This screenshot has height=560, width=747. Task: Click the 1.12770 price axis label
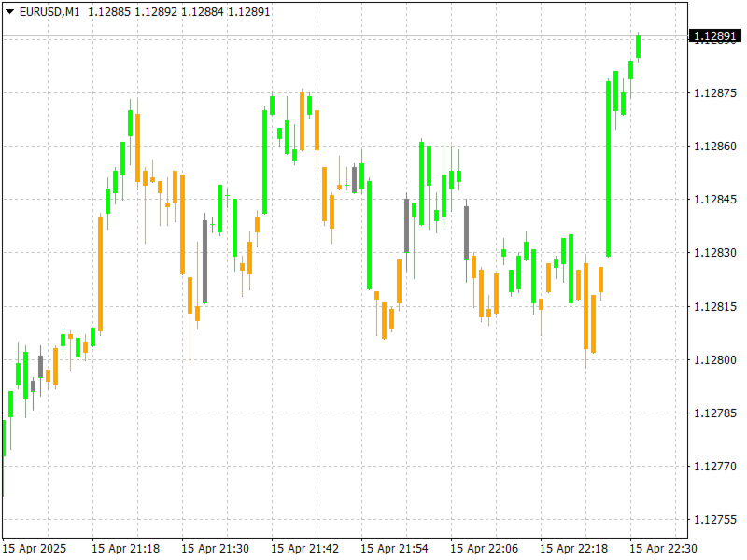[x=714, y=466]
